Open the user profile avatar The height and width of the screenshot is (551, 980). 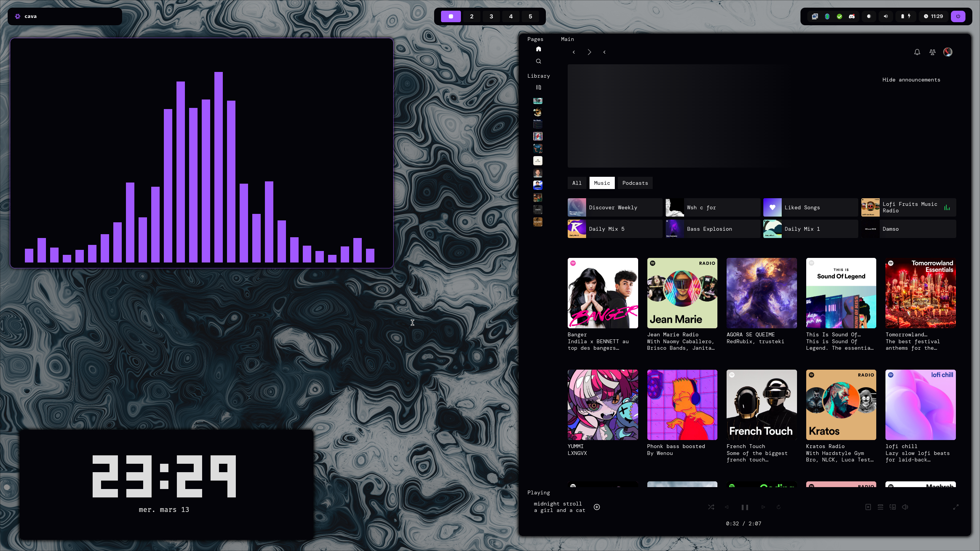click(x=947, y=52)
